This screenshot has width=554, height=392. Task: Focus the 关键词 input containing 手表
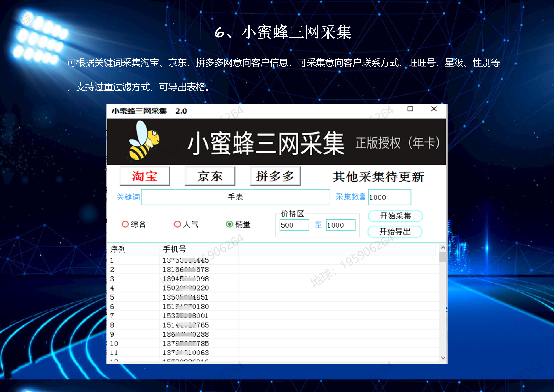tap(236, 197)
